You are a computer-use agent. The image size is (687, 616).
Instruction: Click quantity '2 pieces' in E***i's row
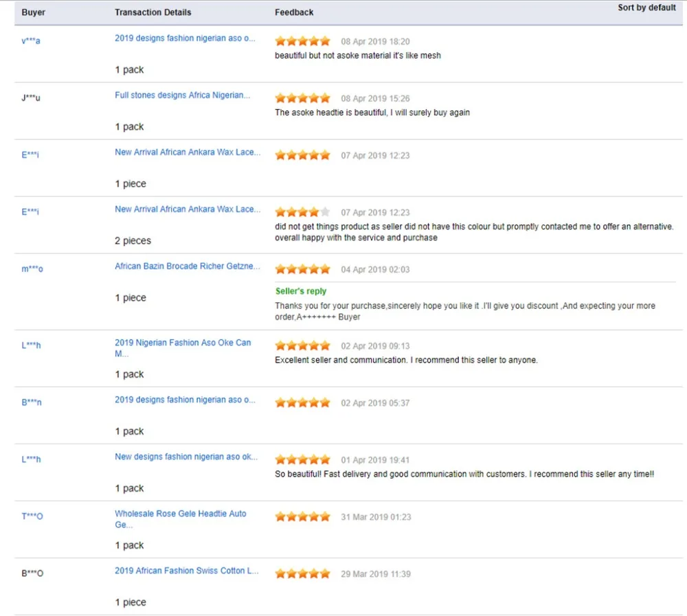[133, 240]
